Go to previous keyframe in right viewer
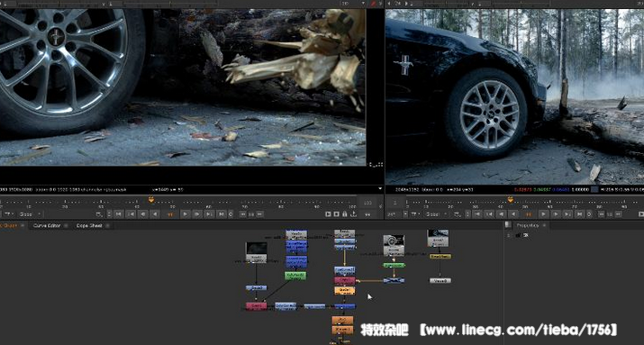This screenshot has width=644, height=345. pyautogui.click(x=489, y=214)
